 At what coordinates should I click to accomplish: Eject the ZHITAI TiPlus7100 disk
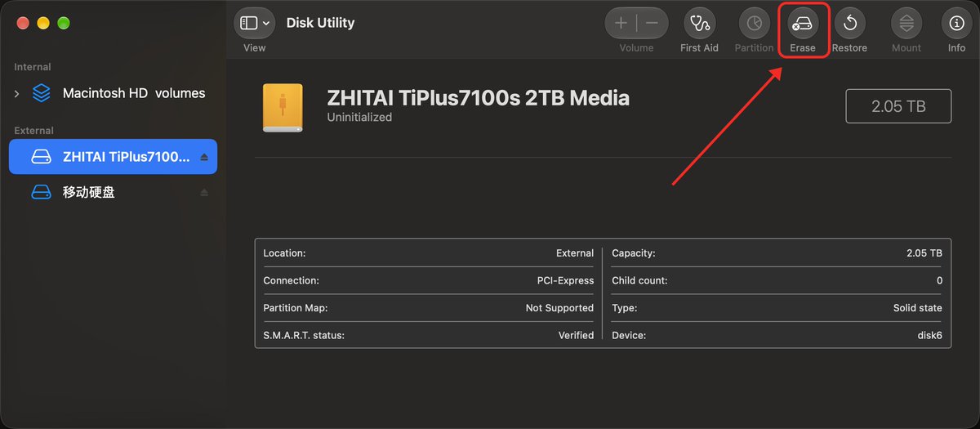pos(204,157)
